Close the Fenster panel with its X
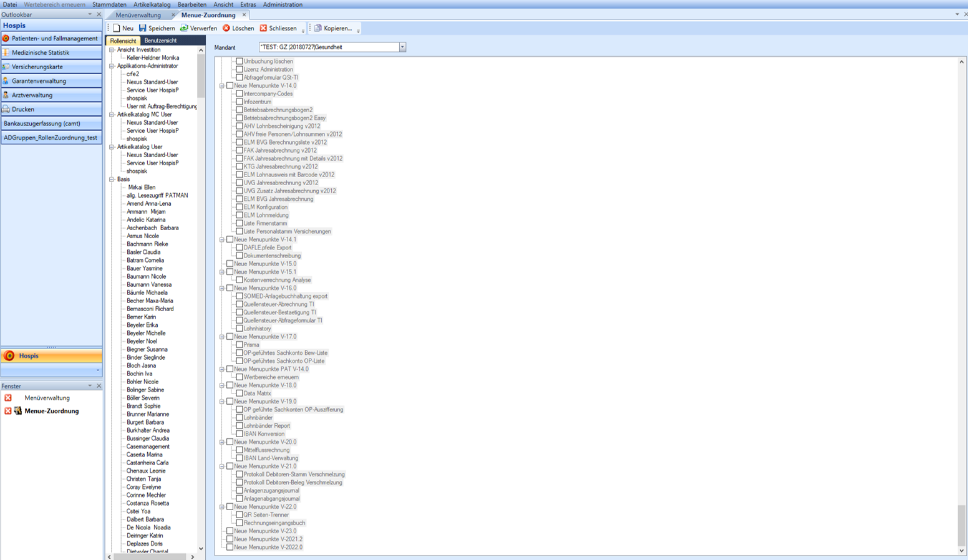 (x=99, y=386)
